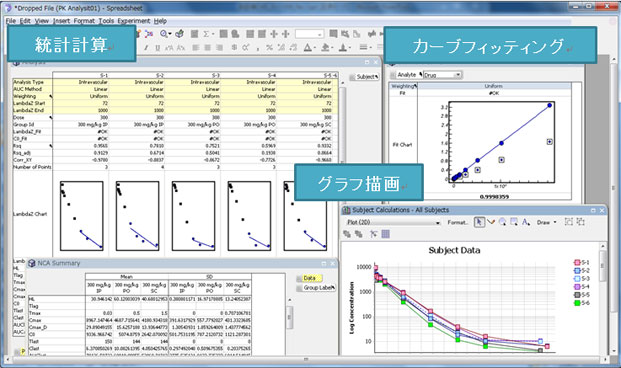Click the Sigma sum function icon

click(206, 34)
